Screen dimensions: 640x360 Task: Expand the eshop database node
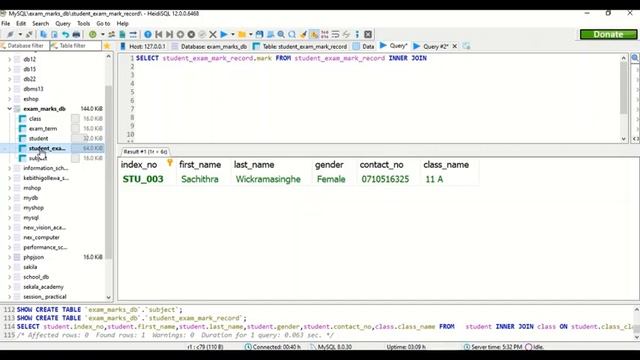point(9,99)
